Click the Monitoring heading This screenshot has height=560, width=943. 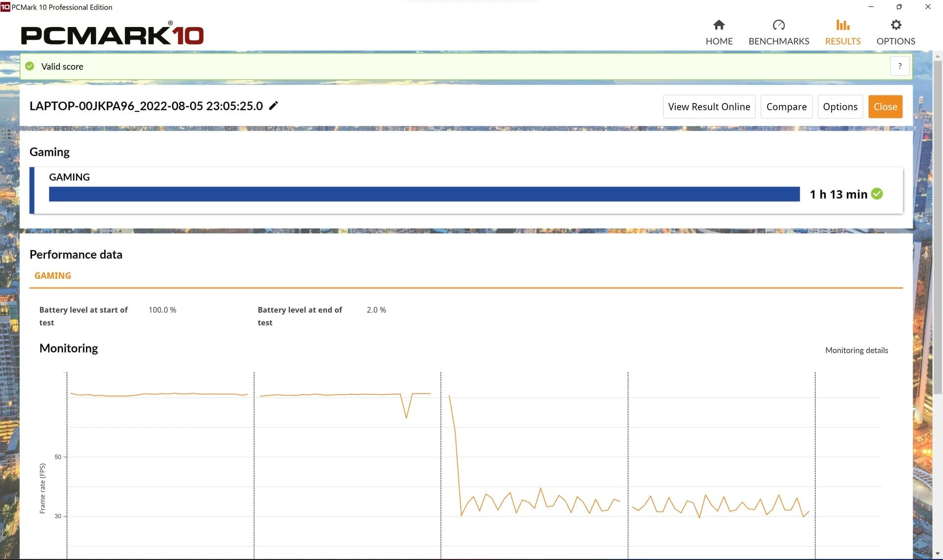69,348
